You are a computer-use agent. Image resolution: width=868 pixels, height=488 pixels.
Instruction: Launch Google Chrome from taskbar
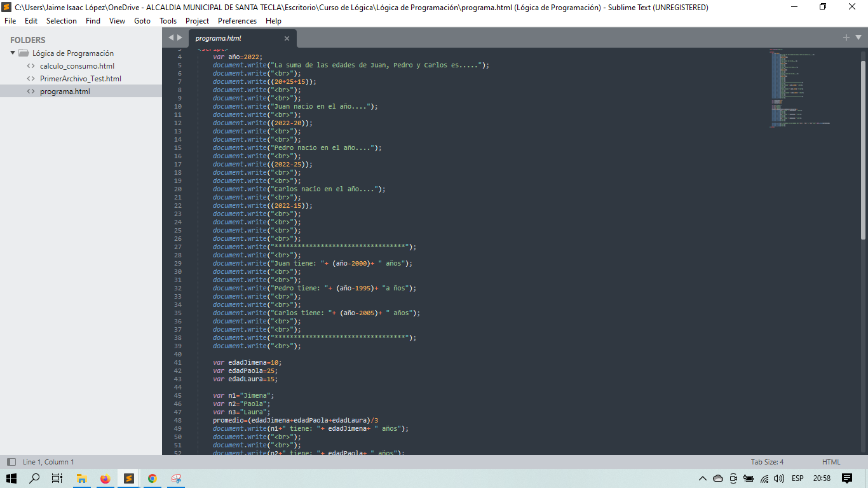[x=153, y=478]
